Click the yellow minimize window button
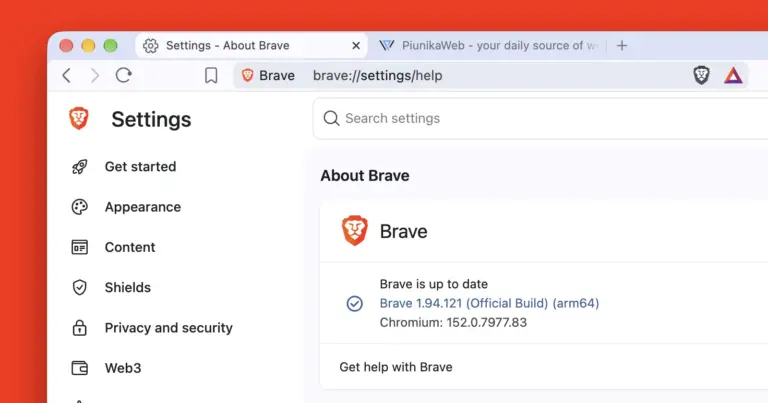 88,46
